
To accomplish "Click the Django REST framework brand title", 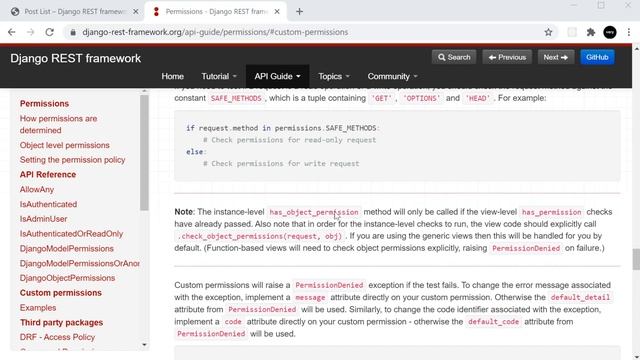I will pos(76,58).
